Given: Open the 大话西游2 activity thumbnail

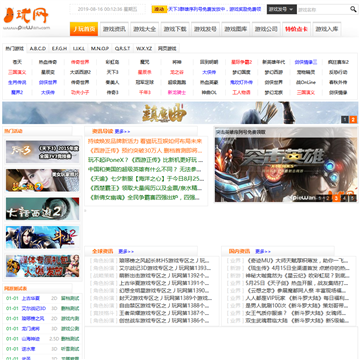Looking at the screenshot, I should click(42, 209).
